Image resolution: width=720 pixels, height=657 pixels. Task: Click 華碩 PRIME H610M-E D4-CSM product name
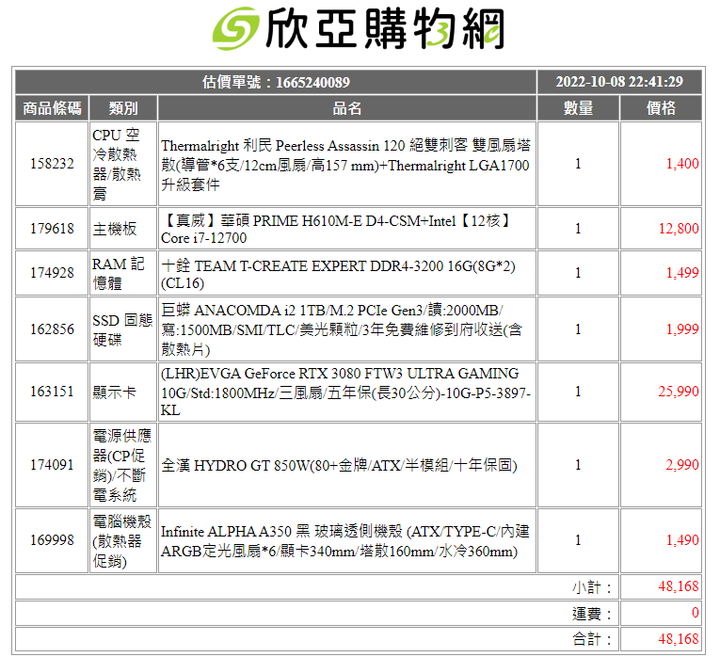[337, 229]
